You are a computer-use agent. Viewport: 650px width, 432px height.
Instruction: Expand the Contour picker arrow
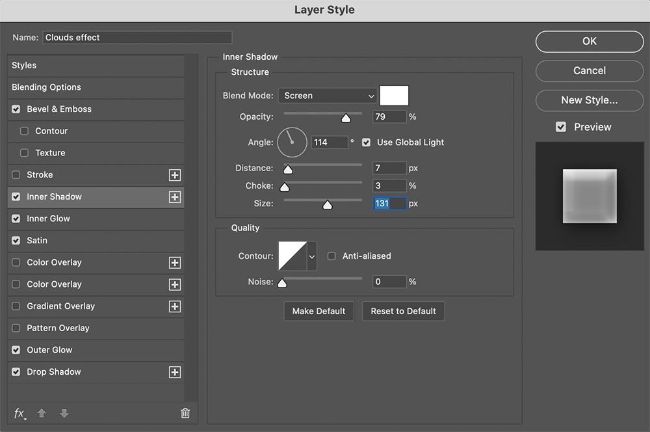[312, 256]
